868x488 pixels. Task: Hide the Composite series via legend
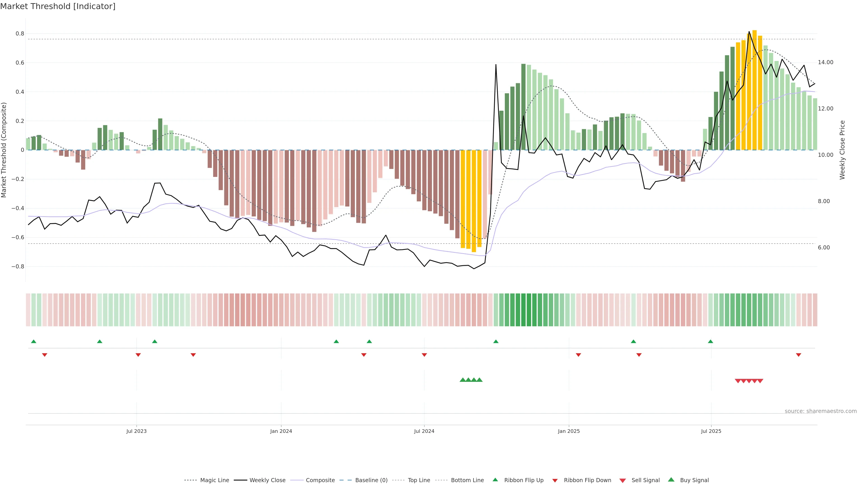pyautogui.click(x=320, y=480)
